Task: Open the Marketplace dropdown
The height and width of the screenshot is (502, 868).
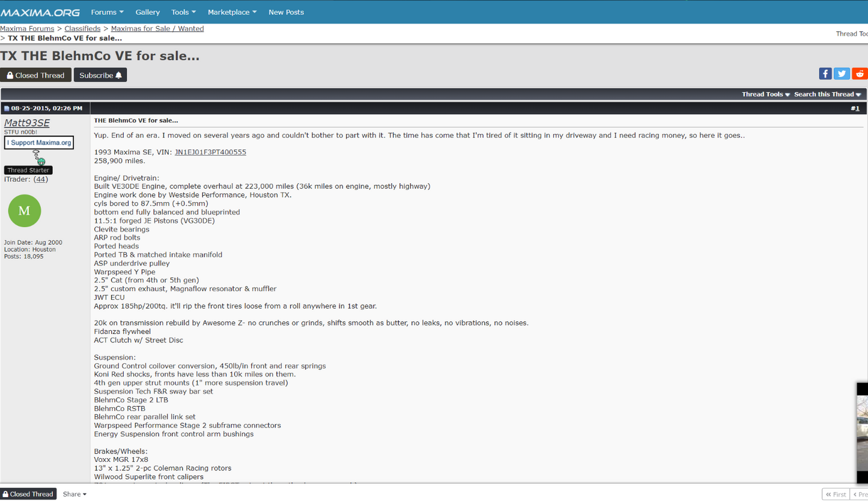Action: [232, 12]
